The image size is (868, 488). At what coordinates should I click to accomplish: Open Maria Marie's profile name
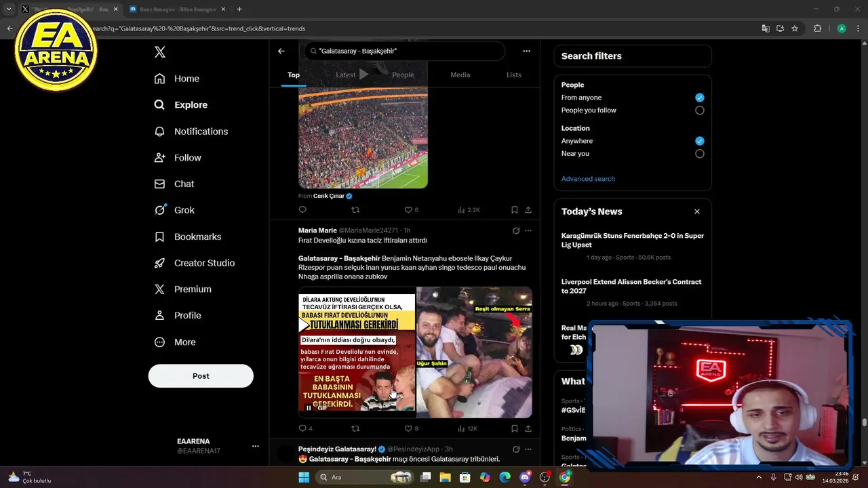[317, 230]
